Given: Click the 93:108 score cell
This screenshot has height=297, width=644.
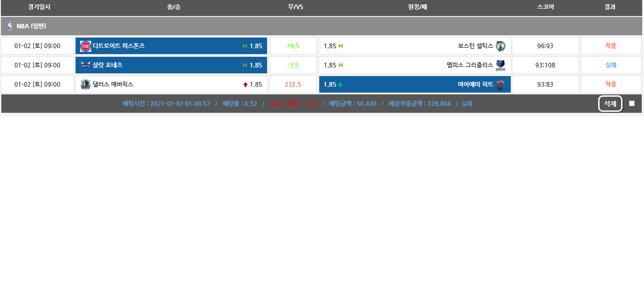Looking at the screenshot, I should click(545, 65).
